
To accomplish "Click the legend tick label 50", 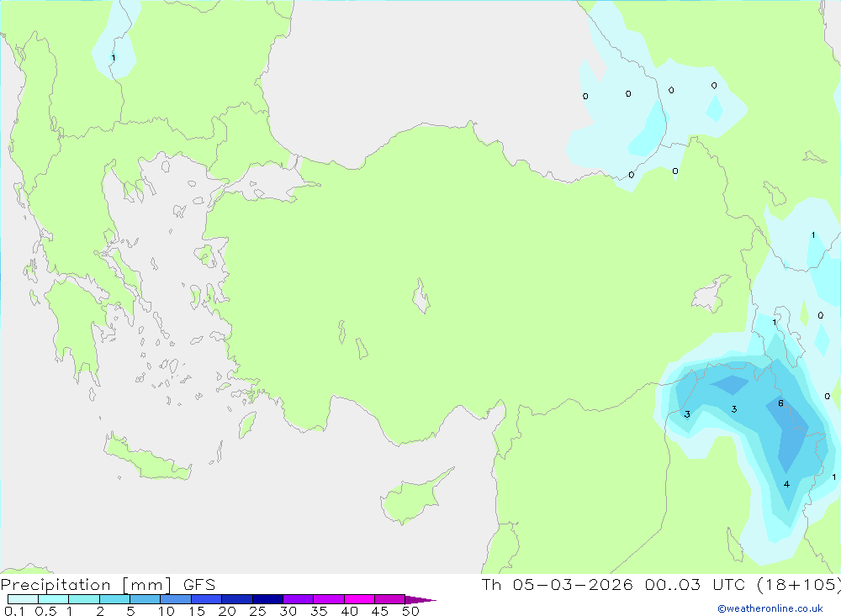I will pyautogui.click(x=411, y=611).
